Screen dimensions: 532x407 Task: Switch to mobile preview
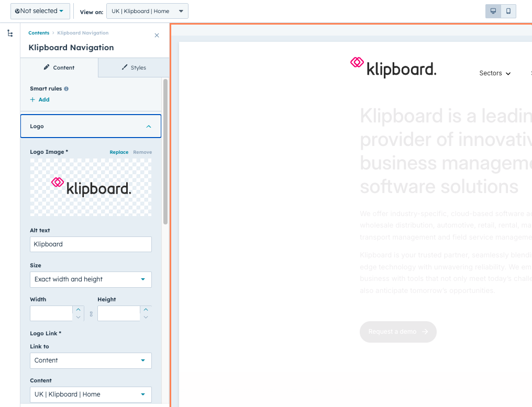(508, 11)
